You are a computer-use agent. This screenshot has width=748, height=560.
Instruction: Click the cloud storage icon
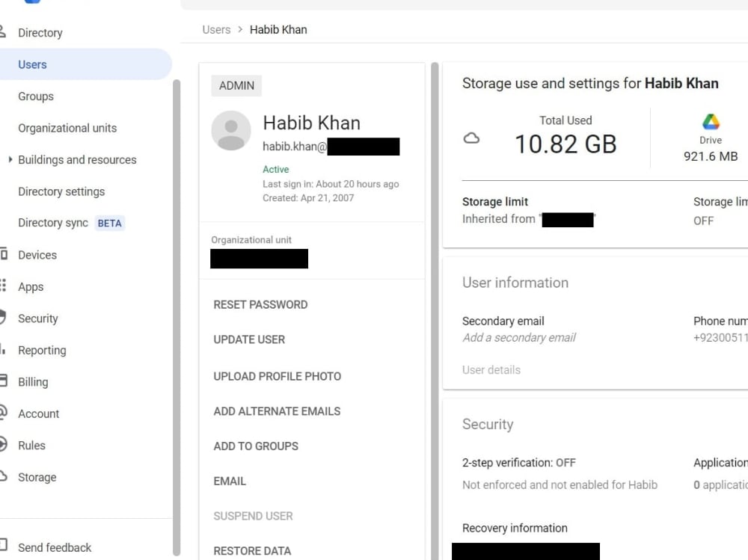pyautogui.click(x=471, y=138)
